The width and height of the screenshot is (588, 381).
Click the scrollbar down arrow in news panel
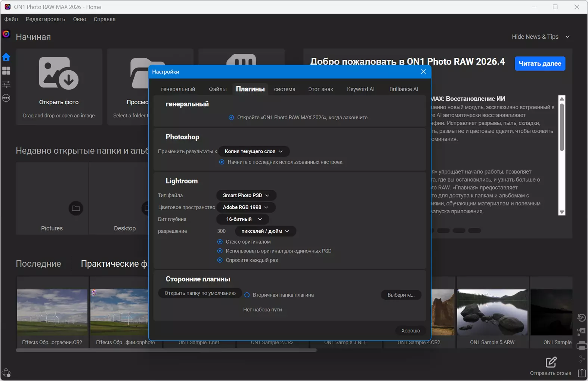(x=562, y=212)
